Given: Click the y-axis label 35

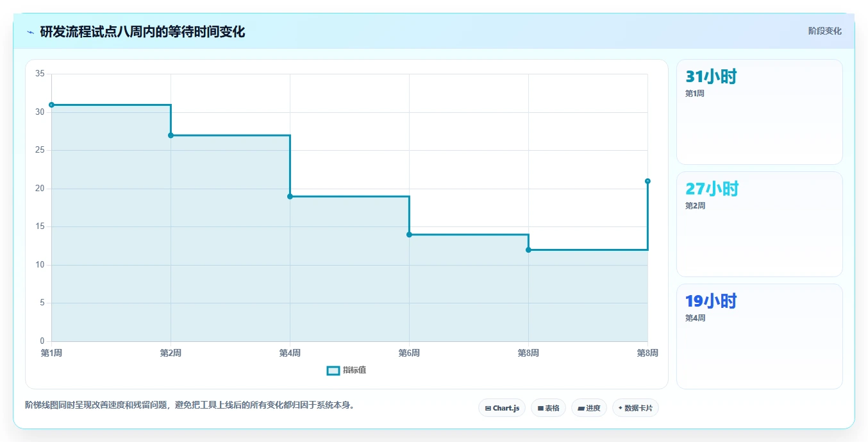Looking at the screenshot, I should [40, 74].
